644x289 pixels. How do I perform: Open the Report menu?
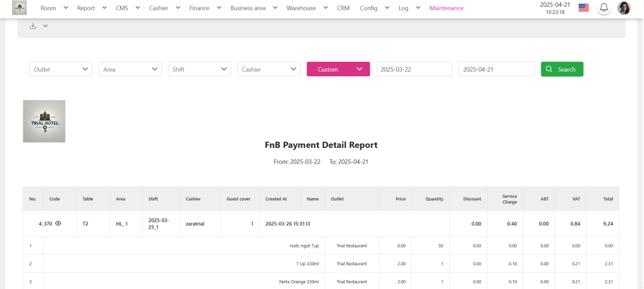(91, 8)
